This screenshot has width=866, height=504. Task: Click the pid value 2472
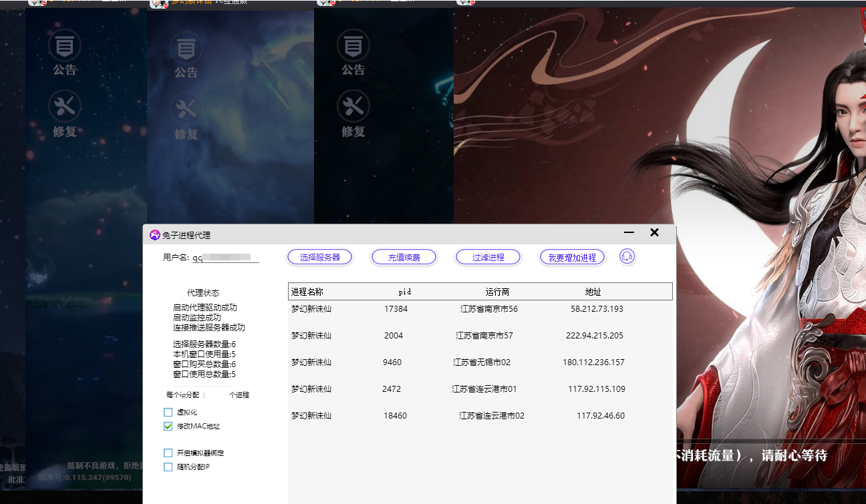pyautogui.click(x=392, y=389)
